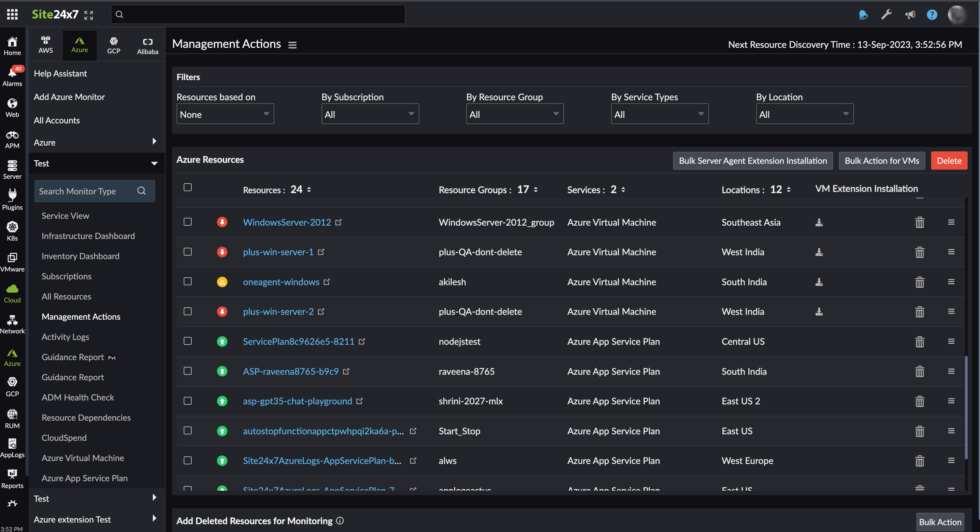Viewport: 980px width, 532px height.
Task: Select Inventory Dashboard from the sidebar
Action: tap(80, 256)
